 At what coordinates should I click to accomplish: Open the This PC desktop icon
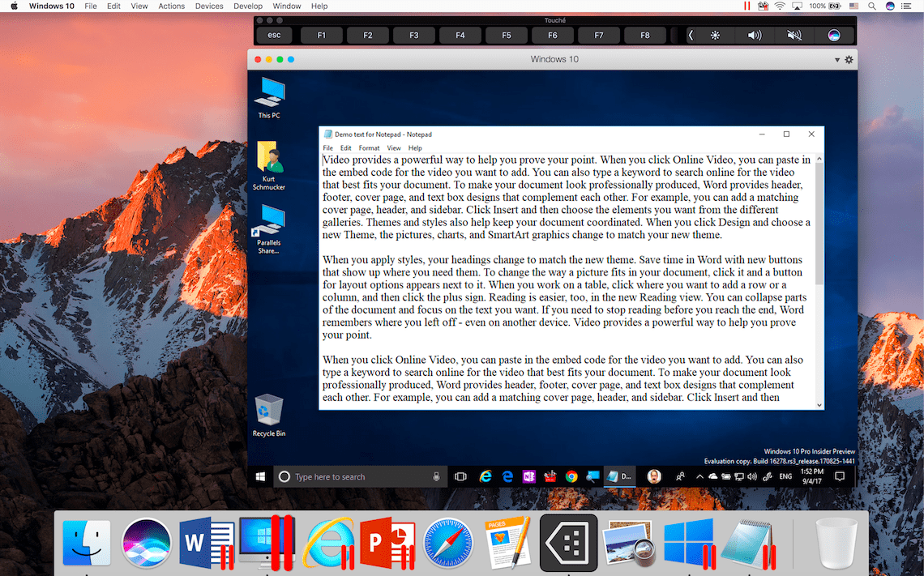click(269, 98)
